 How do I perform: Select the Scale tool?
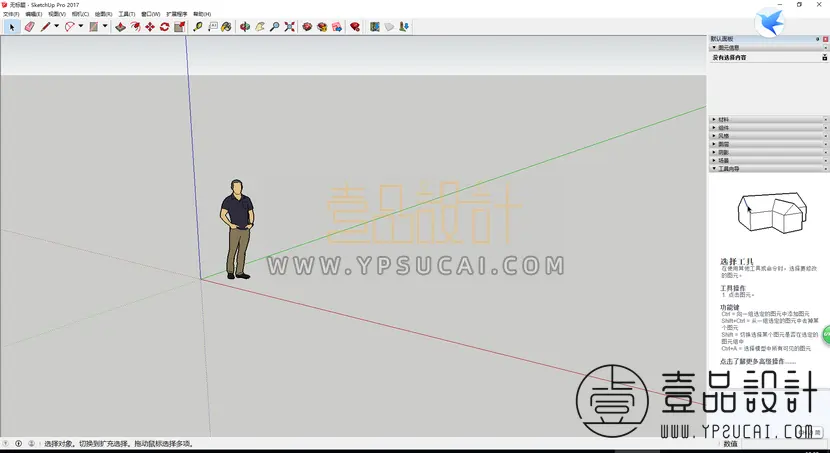(x=179, y=26)
